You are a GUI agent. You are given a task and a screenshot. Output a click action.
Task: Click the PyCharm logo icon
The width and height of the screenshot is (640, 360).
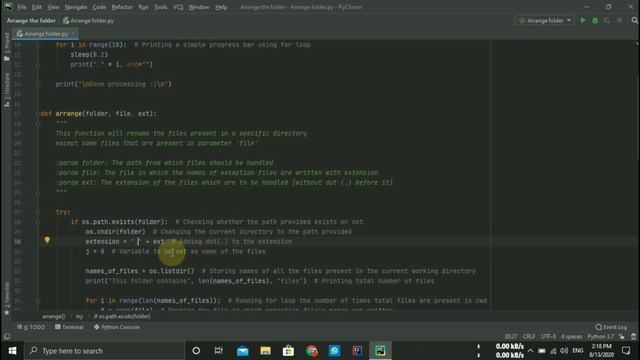(8, 7)
